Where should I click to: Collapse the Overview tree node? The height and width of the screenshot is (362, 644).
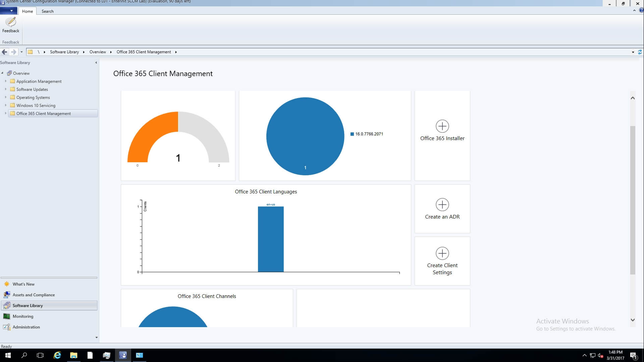[2, 73]
